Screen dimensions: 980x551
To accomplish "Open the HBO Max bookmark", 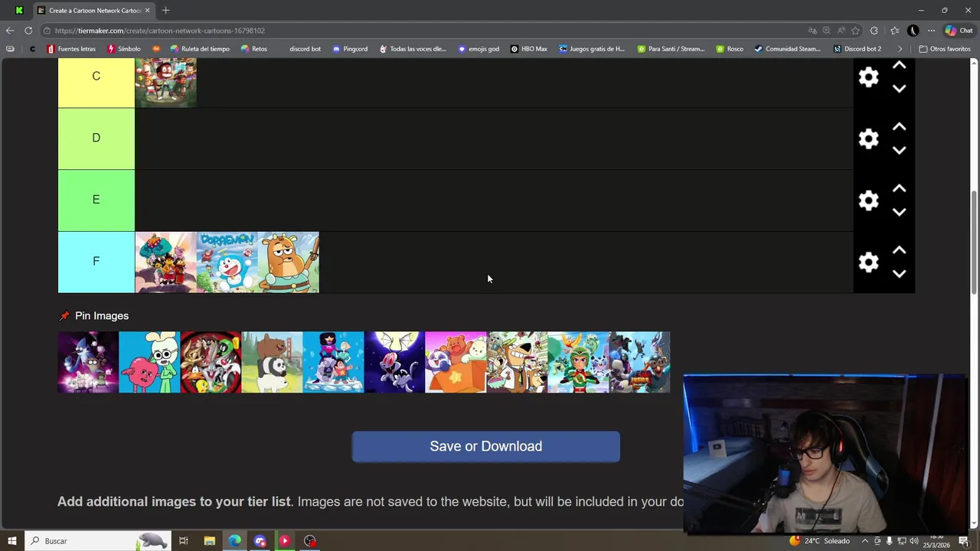I will click(529, 49).
